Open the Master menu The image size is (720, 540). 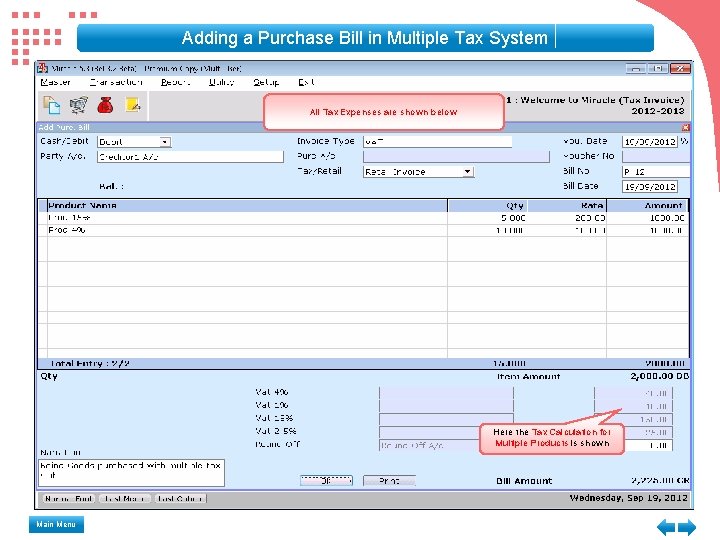pos(55,82)
